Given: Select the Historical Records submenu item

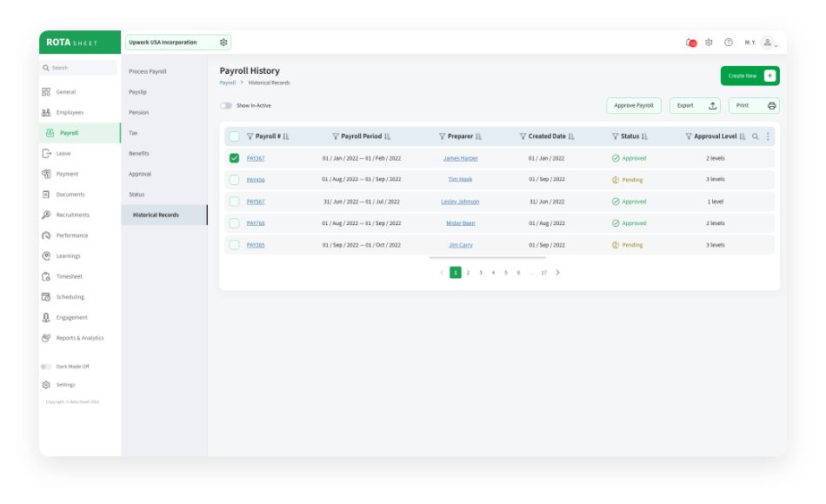Looking at the screenshot, I should pos(164,215).
